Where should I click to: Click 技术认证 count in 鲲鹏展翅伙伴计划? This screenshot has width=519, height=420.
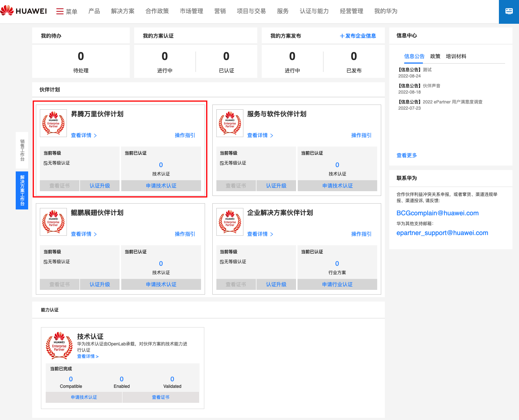[x=161, y=264]
